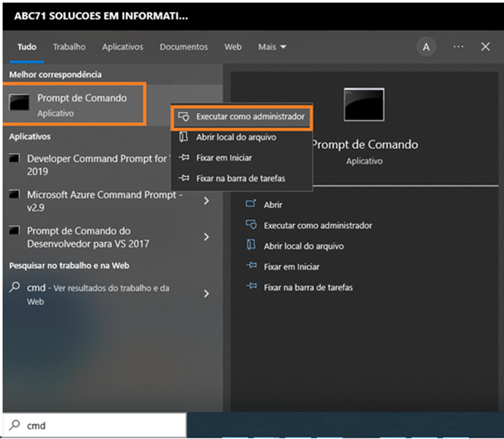Click the Microsoft Azure Command Prompt icon

click(15, 194)
